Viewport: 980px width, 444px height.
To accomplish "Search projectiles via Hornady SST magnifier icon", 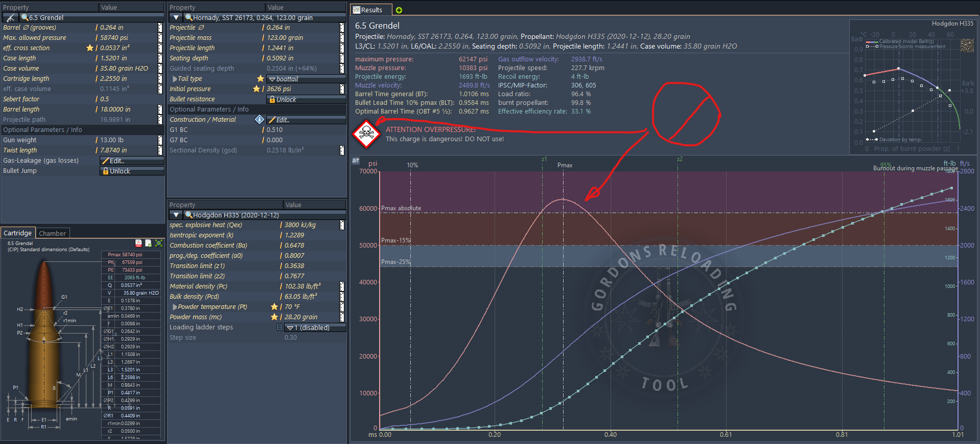I will pos(189,17).
